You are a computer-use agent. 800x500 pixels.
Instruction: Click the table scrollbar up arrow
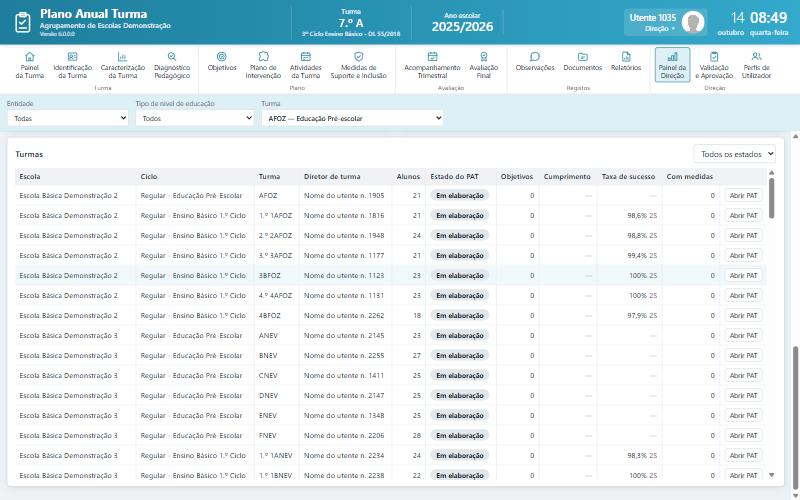coord(771,173)
